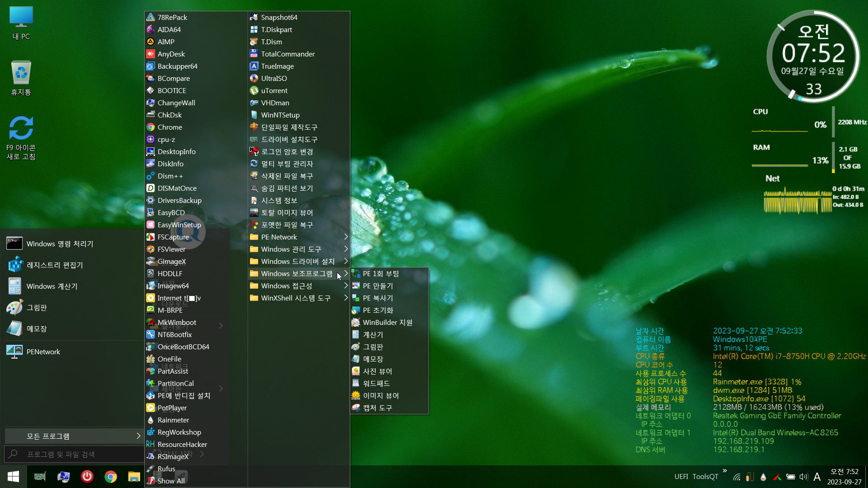Choose WinBuilder 지원 from the submenu
Image resolution: width=868 pixels, height=488 pixels.
click(x=389, y=322)
